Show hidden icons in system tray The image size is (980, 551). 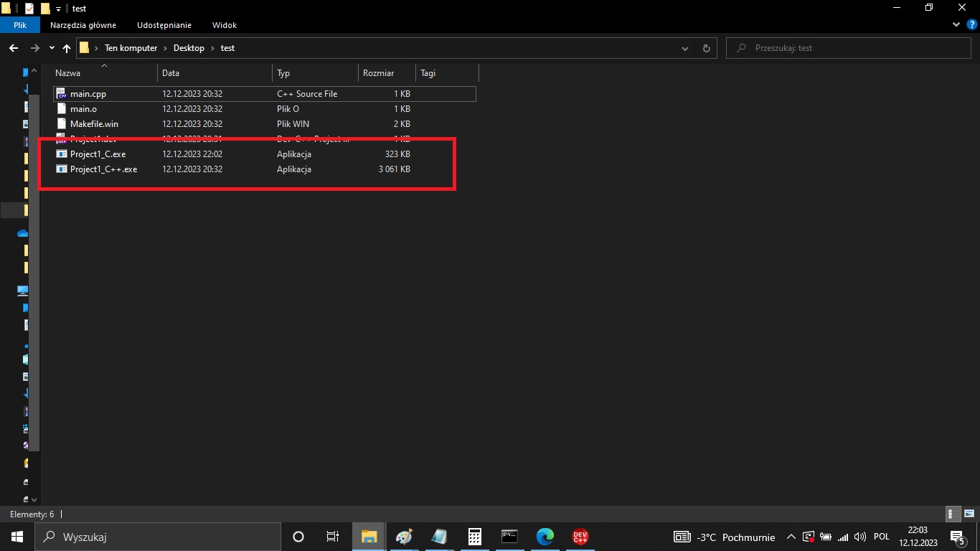click(x=791, y=537)
